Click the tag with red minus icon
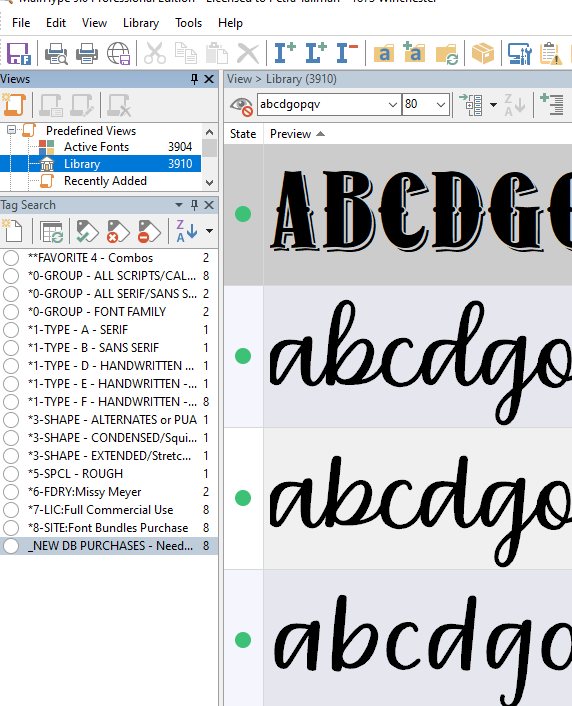The image size is (572, 706). point(149,231)
